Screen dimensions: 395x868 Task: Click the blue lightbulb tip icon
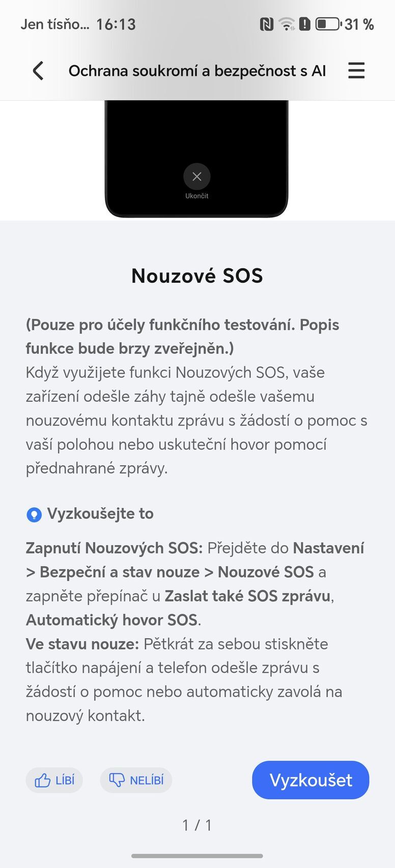(x=34, y=515)
